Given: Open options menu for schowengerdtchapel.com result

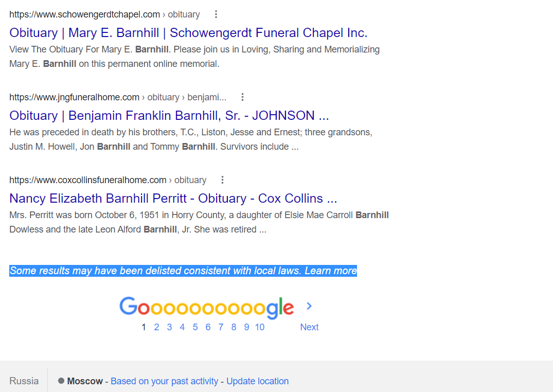Looking at the screenshot, I should pyautogui.click(x=216, y=14).
